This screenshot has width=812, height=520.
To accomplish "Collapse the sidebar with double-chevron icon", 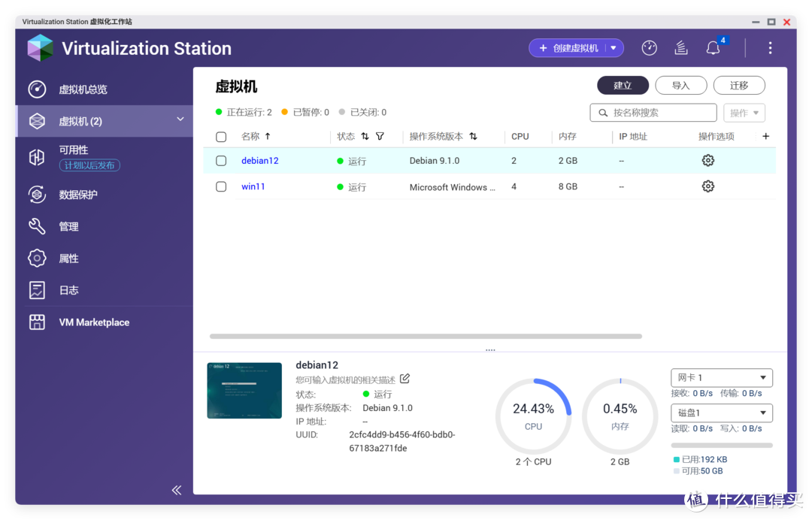I will [x=177, y=490].
